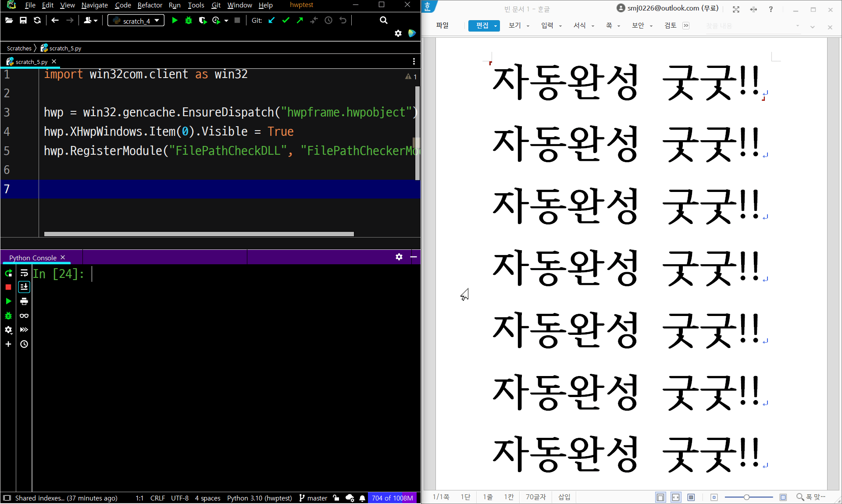Show variables glasses icon in console
Screen dimensions: 842x504
(x=24, y=316)
